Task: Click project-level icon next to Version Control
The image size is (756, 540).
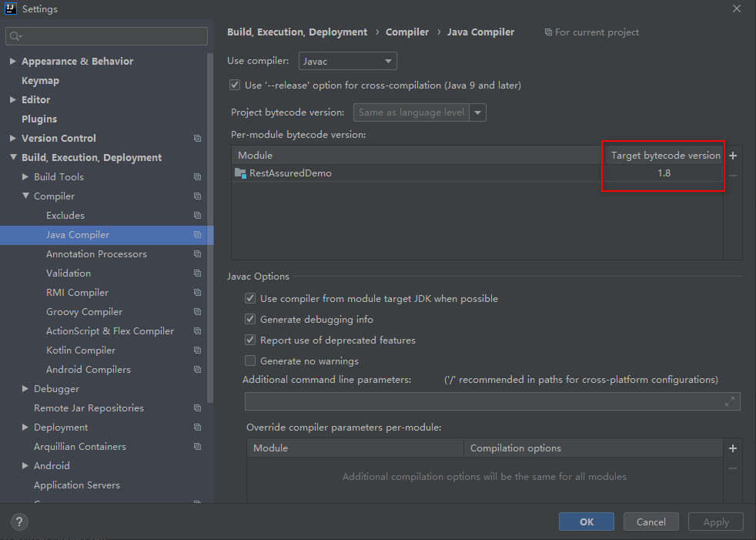Action: tap(197, 139)
